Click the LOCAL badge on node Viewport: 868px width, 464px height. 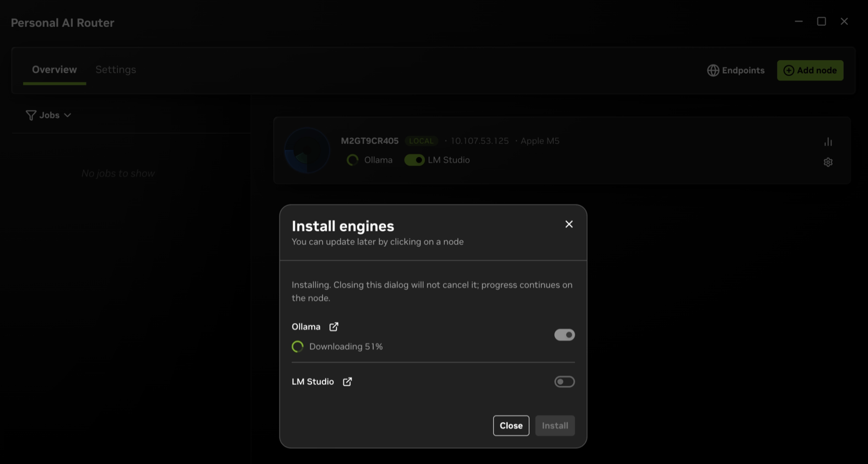point(421,141)
